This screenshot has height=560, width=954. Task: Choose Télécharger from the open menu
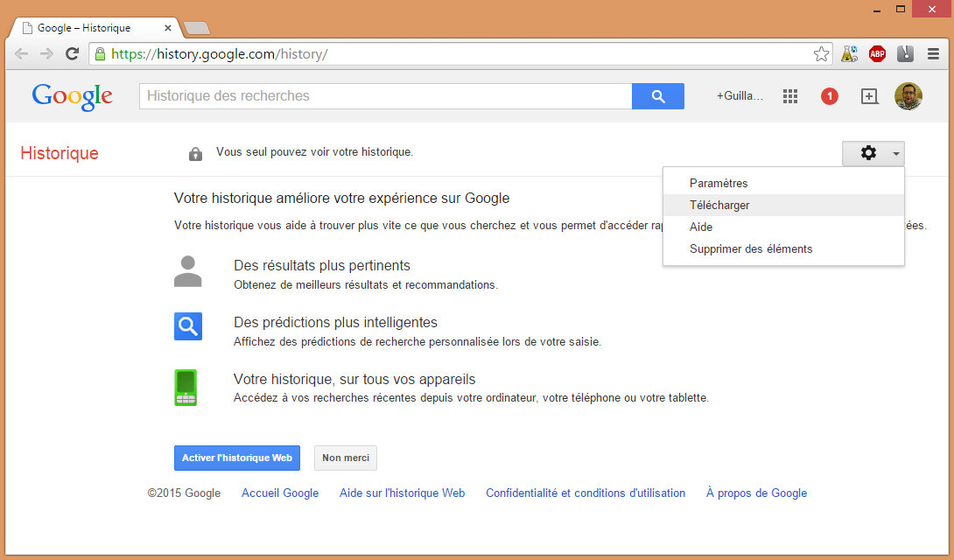[x=719, y=205]
